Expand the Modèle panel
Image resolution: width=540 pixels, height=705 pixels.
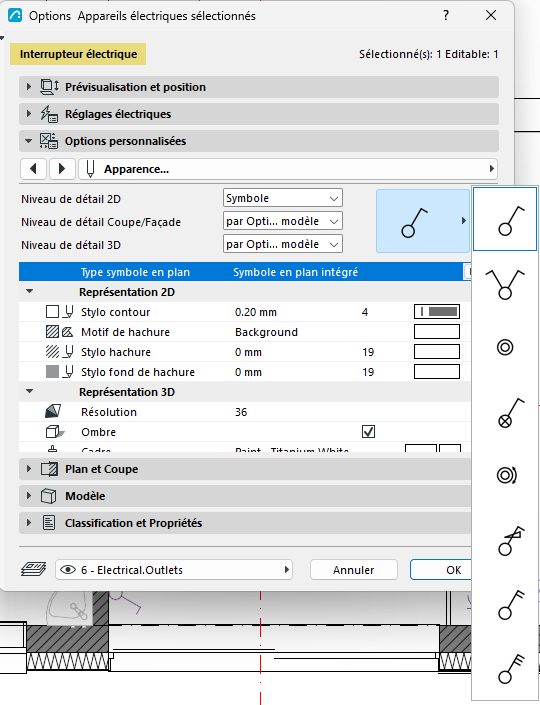(29, 496)
